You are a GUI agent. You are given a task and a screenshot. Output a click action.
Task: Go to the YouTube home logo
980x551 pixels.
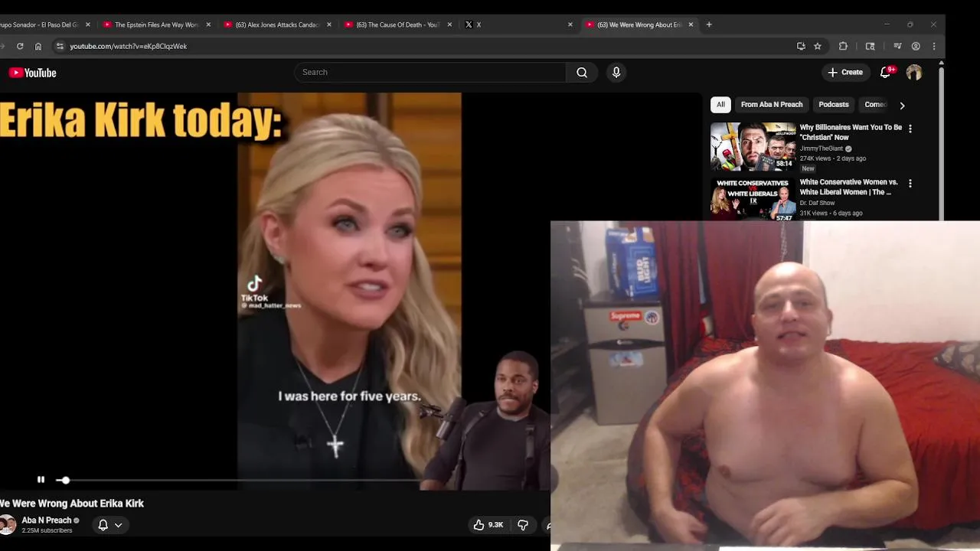[33, 73]
